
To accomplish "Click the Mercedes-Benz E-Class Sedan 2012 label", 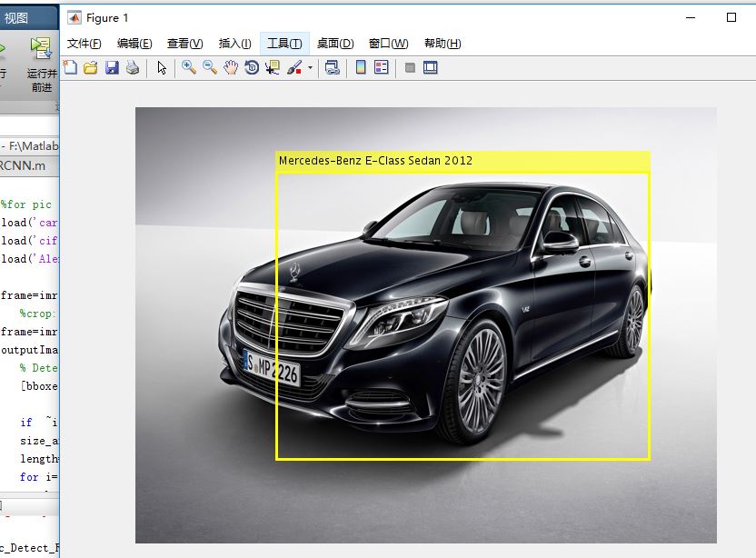I will coord(375,161).
